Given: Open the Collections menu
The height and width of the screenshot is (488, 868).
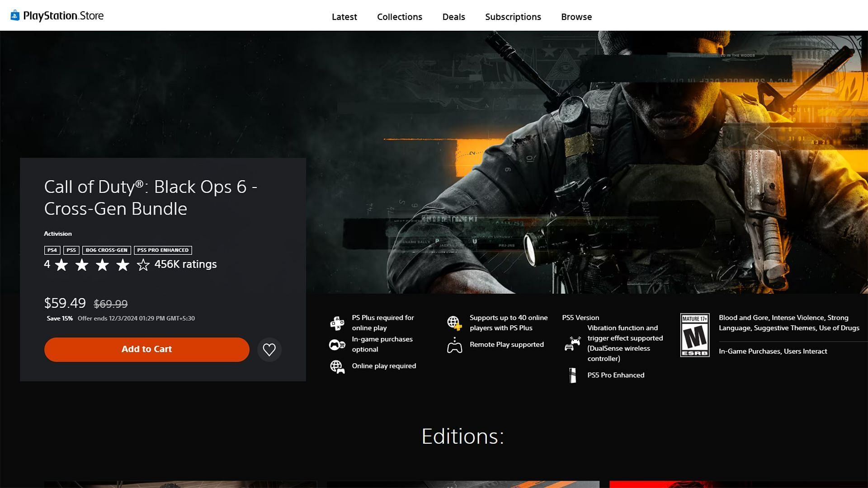Looking at the screenshot, I should (400, 17).
